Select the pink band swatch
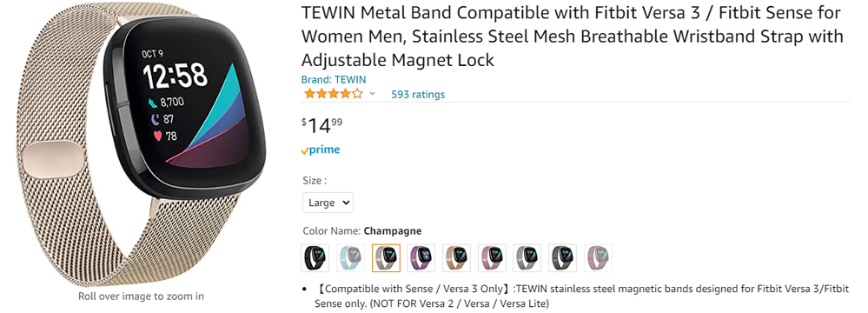The image size is (868, 313). [492, 258]
